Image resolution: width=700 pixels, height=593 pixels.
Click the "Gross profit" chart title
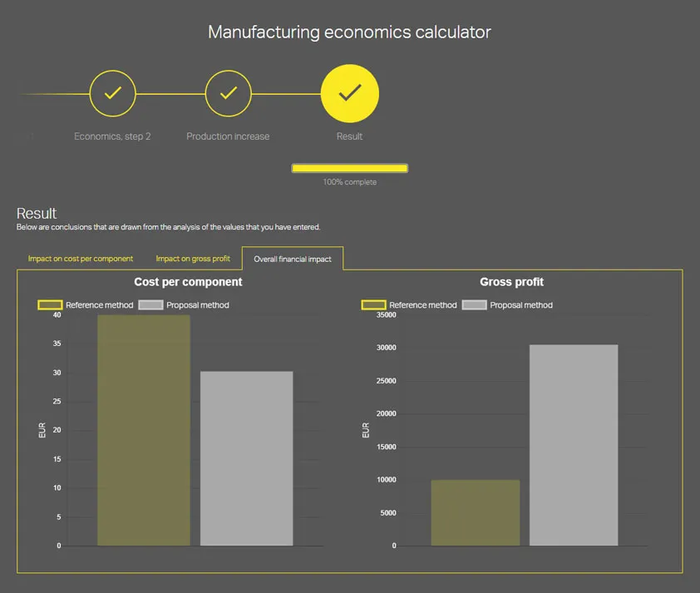[511, 283]
